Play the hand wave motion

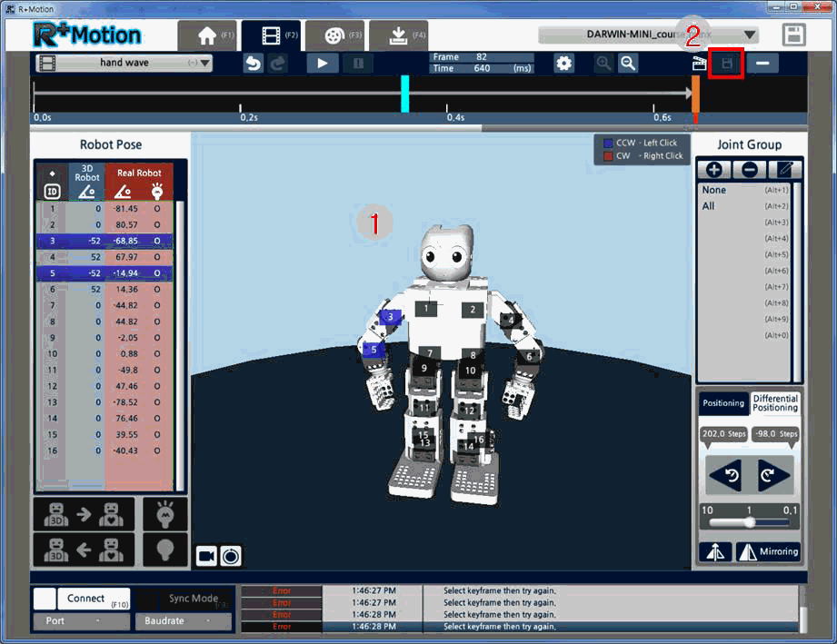click(x=323, y=64)
